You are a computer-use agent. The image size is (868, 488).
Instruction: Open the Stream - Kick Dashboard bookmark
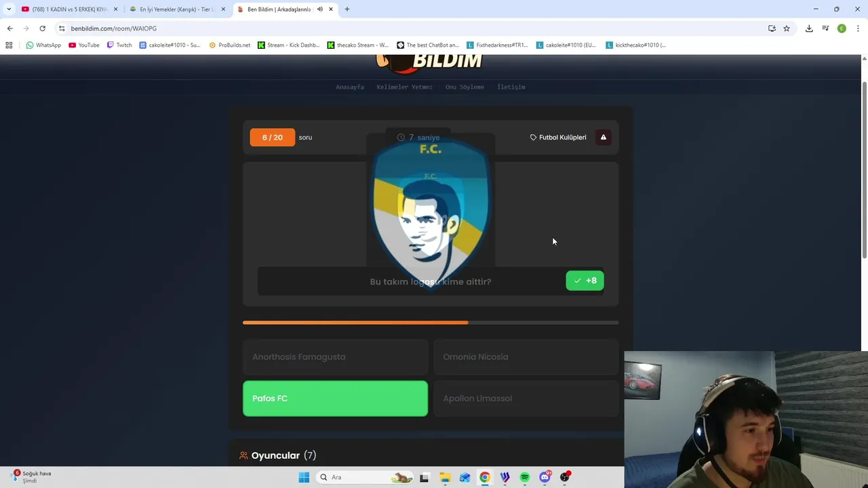[289, 45]
